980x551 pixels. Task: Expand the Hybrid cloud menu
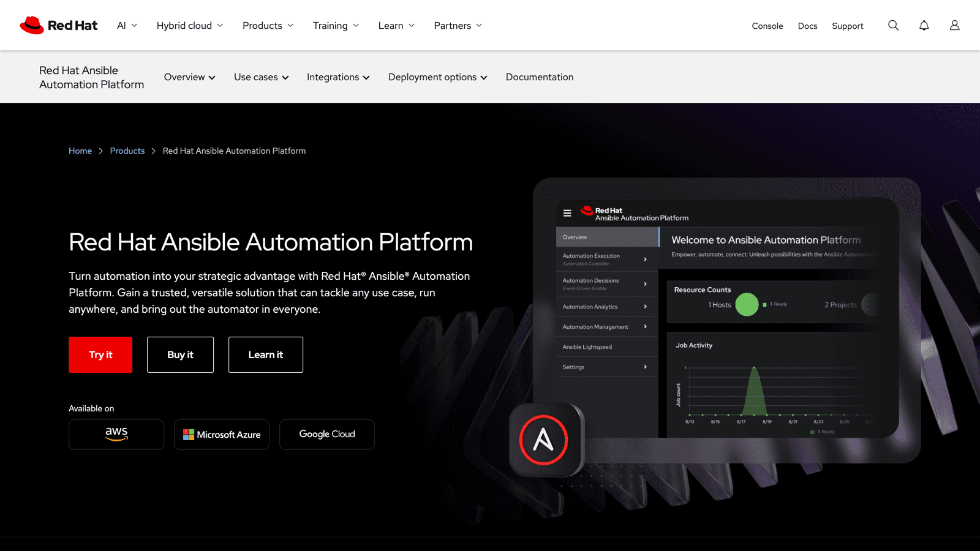tap(190, 25)
